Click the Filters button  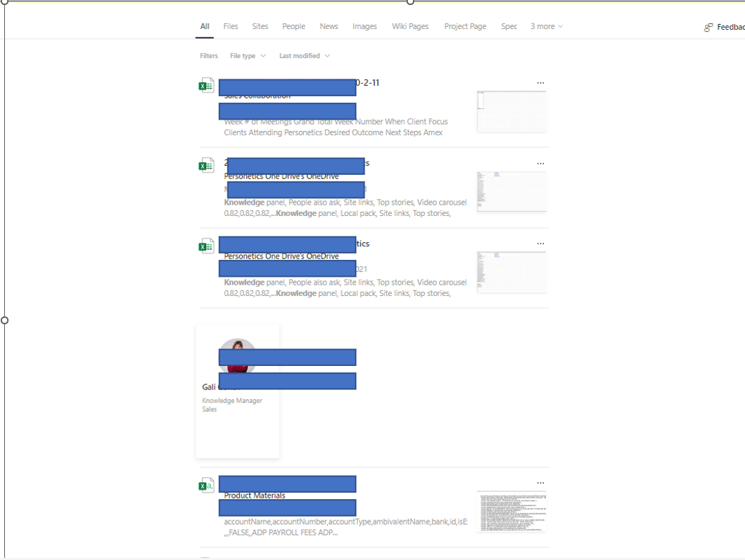coord(208,55)
